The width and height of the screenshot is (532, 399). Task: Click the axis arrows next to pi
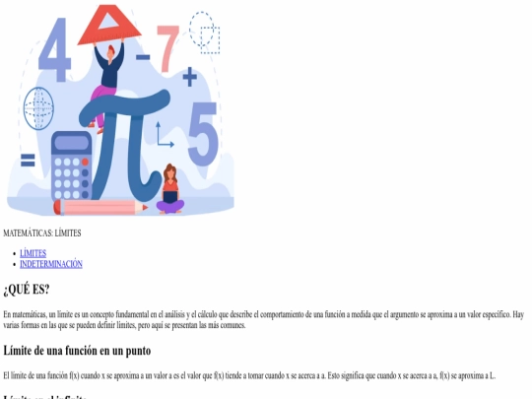click(165, 135)
